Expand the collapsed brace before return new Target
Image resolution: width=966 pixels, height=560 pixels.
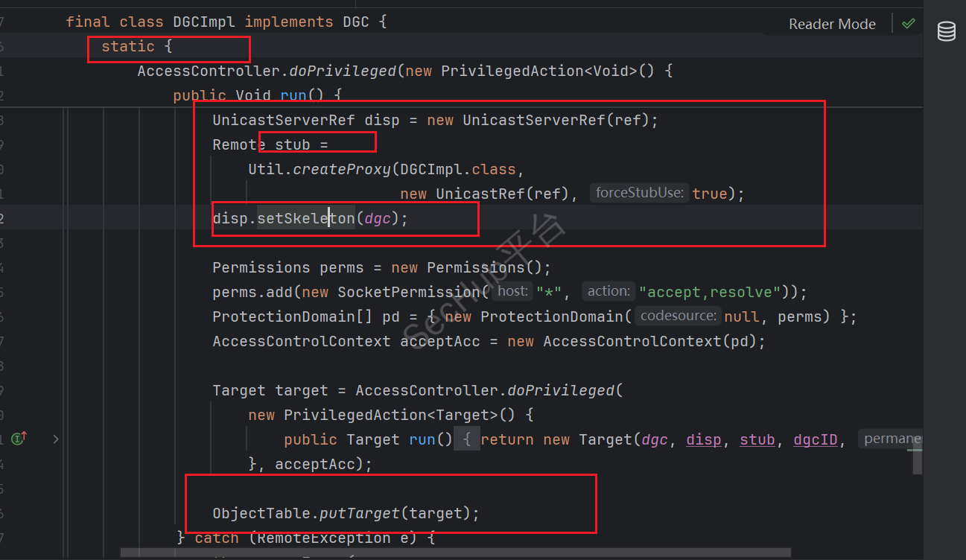[x=467, y=439]
